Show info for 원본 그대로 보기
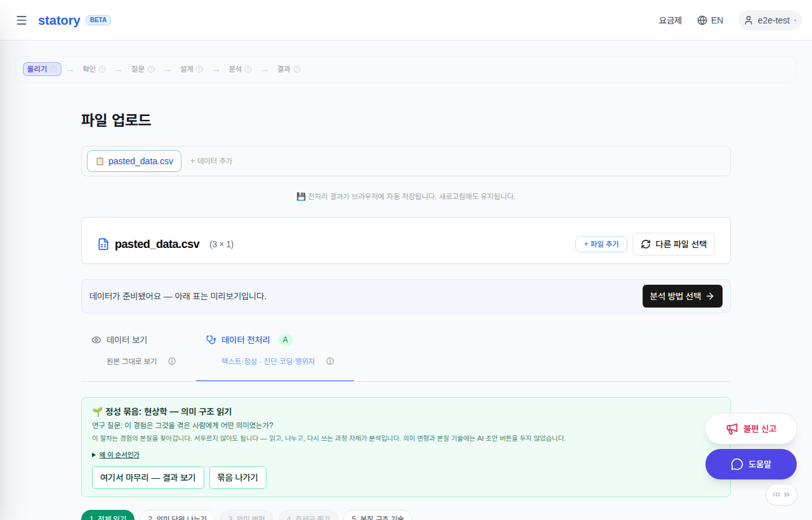 tap(172, 361)
